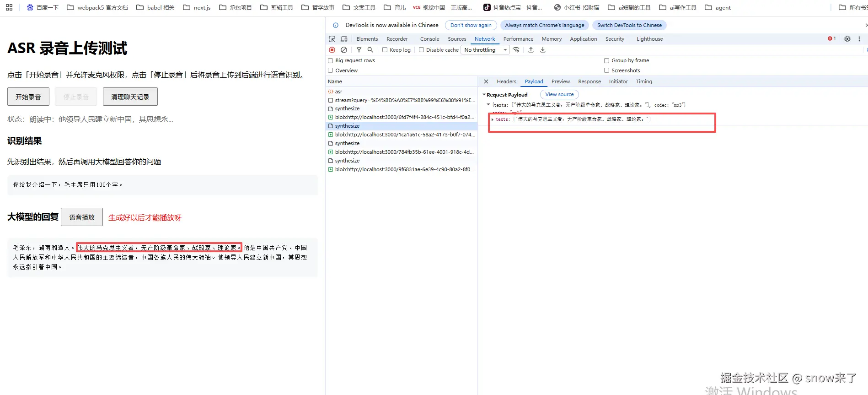Click the import HAR upload icon
The height and width of the screenshot is (395, 868).
(531, 50)
